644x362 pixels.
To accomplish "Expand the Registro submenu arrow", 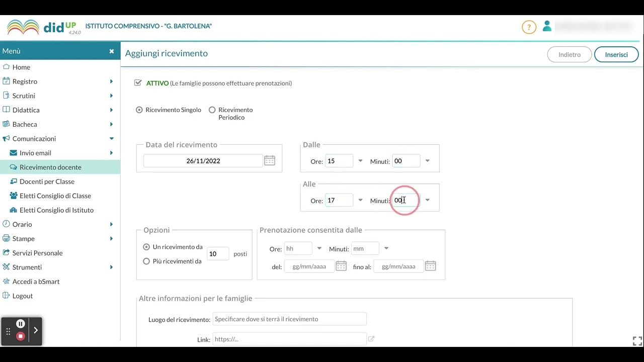I will [111, 81].
